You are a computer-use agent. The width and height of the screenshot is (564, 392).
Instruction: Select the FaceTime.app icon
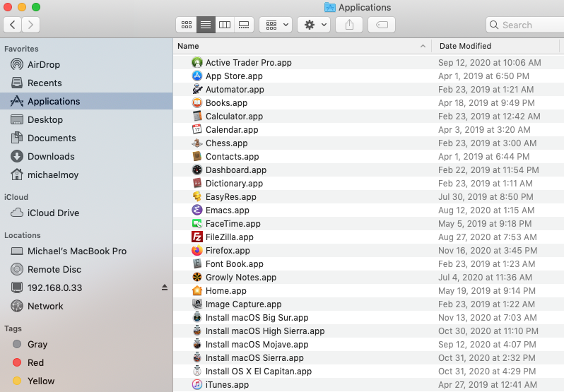pyautogui.click(x=196, y=223)
